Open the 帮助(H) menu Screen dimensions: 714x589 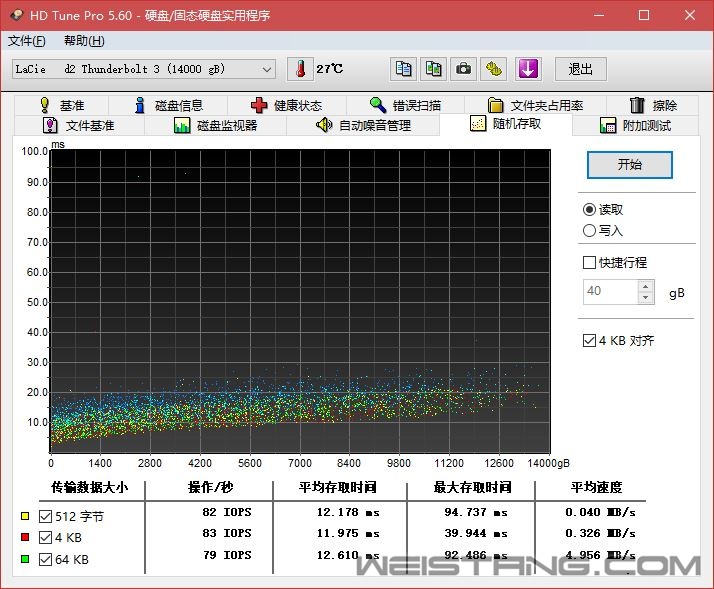tap(84, 41)
